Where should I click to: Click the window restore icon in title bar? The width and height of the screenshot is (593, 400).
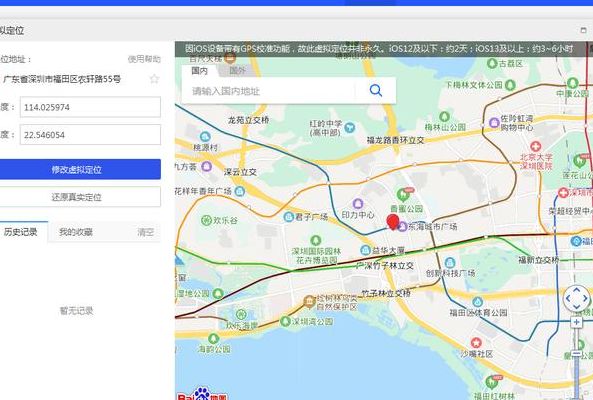(583, 30)
